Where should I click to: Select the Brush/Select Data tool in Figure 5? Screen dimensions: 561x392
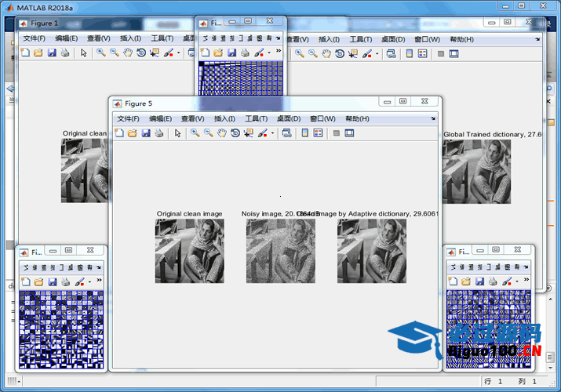click(263, 133)
